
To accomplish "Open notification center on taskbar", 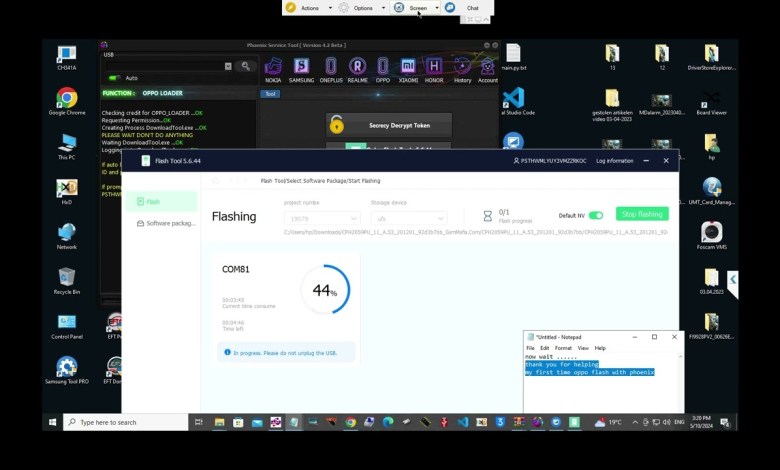I will 725,422.
